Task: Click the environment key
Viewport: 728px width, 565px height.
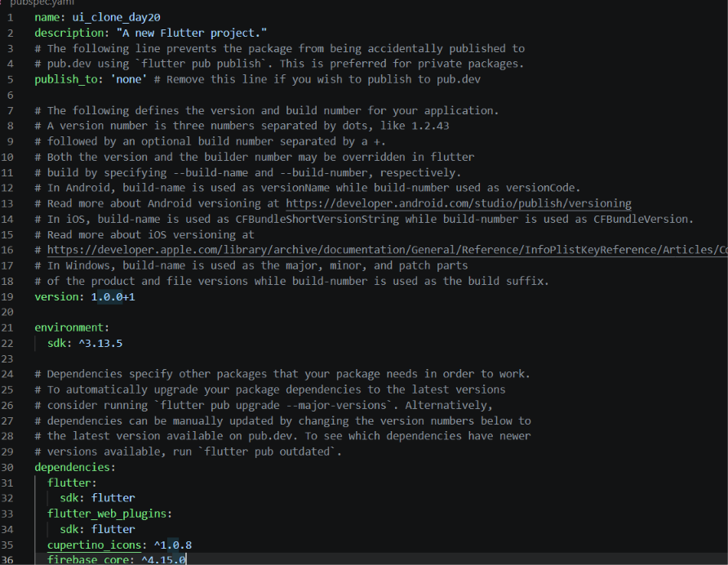Action: click(69, 327)
